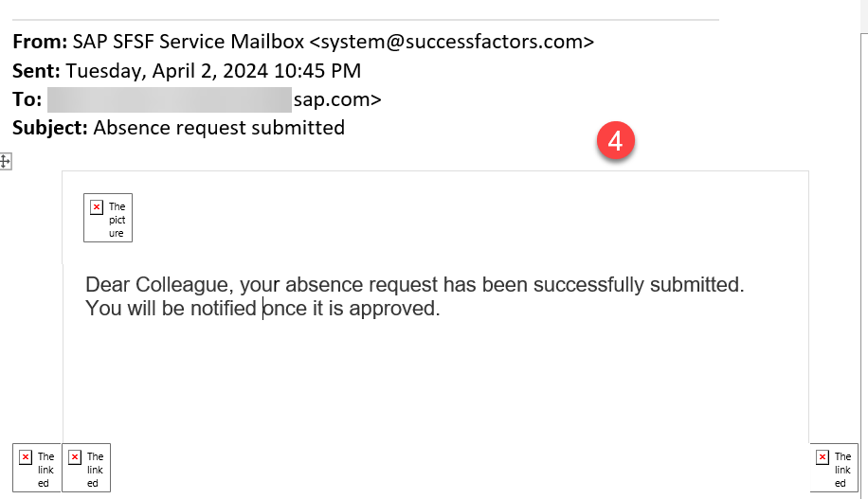This screenshot has height=499, width=868.
Task: Click the system@successfactors.com sender address
Action: (x=452, y=42)
